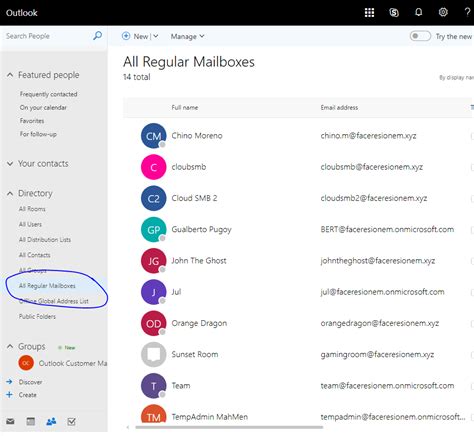
Task: Click cloubsmb's pink C avatar
Action: (153, 167)
